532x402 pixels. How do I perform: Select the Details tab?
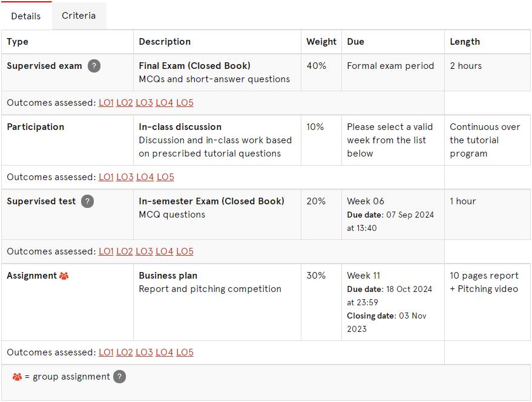click(x=26, y=16)
